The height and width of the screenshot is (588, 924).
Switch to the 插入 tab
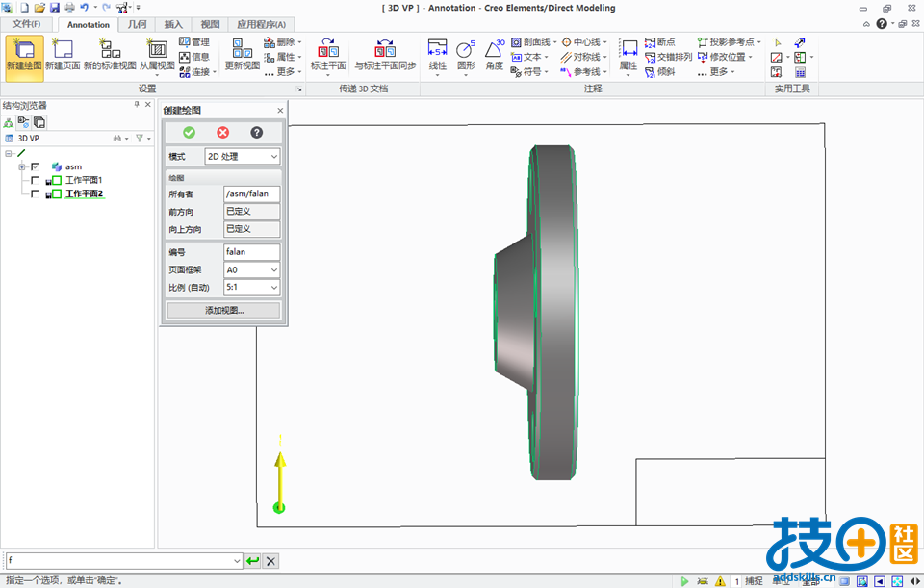173,24
